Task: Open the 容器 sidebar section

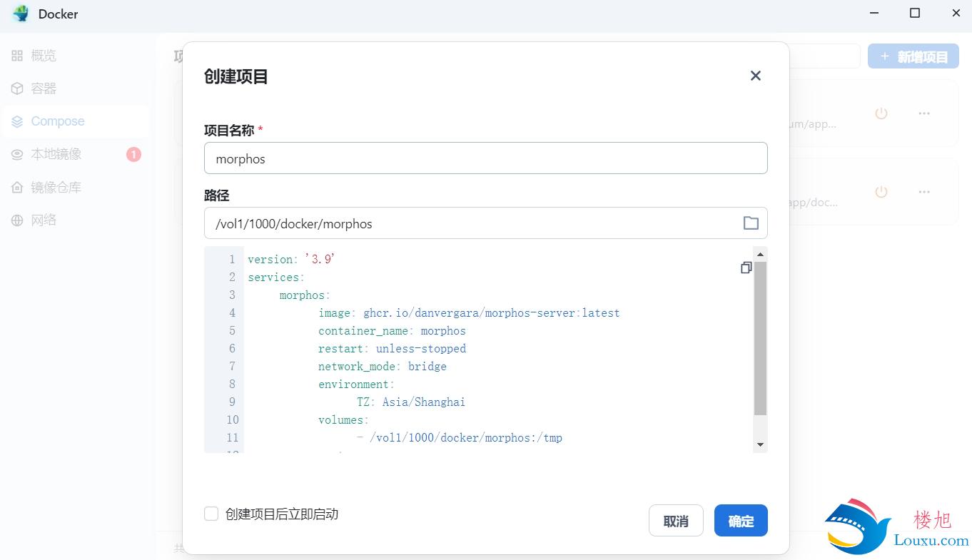Action: [x=76, y=88]
